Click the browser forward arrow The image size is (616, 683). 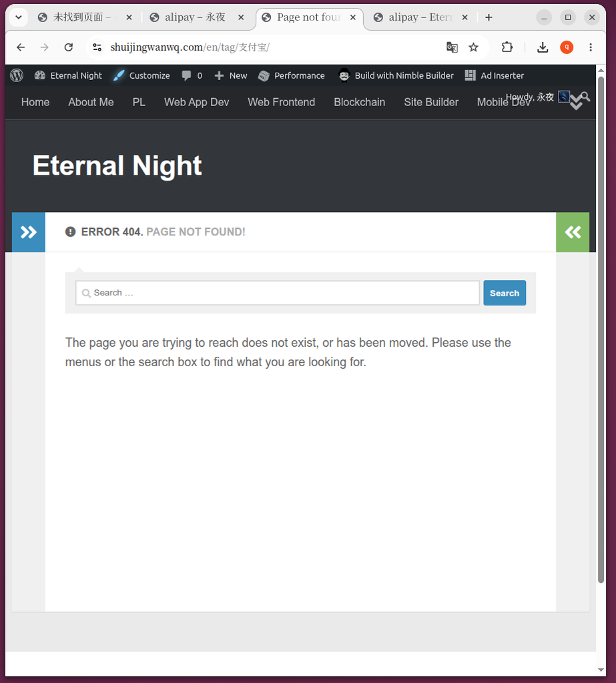45,47
